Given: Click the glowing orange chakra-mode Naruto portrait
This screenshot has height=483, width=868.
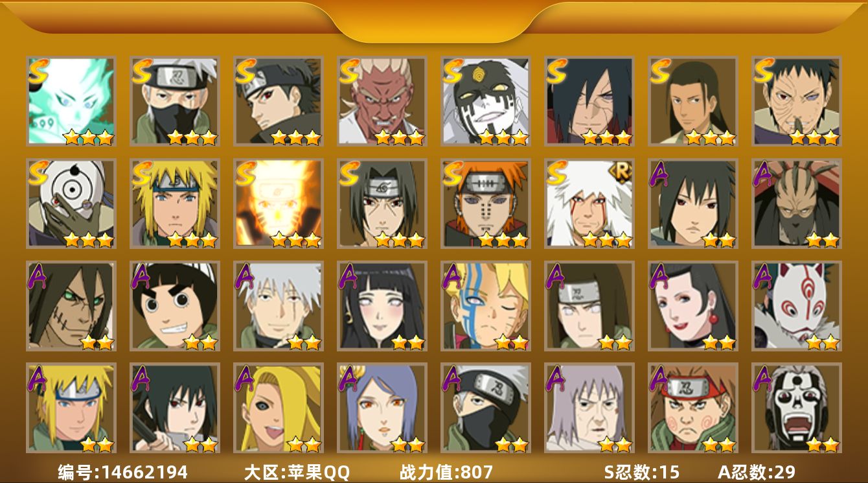Looking at the screenshot, I should (x=278, y=204).
